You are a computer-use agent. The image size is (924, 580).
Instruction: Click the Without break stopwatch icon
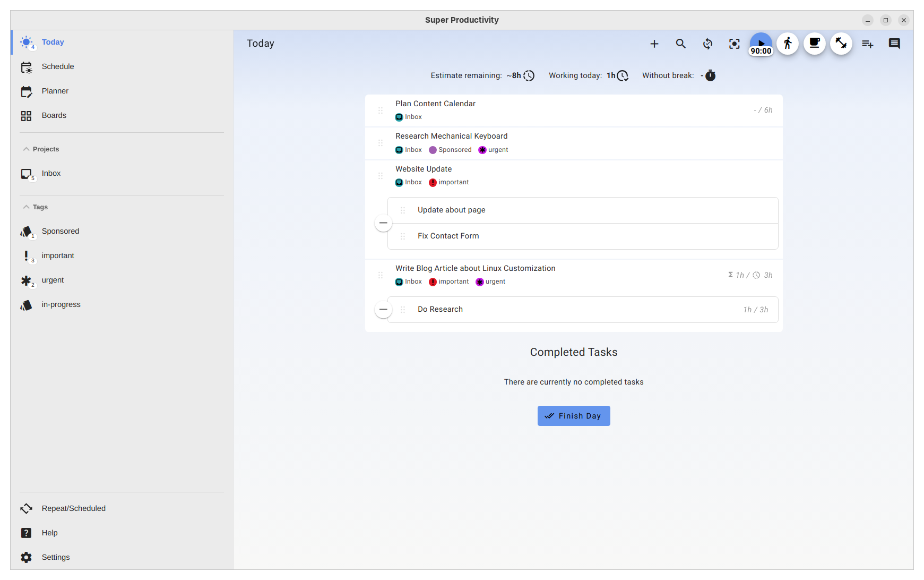pyautogui.click(x=710, y=76)
